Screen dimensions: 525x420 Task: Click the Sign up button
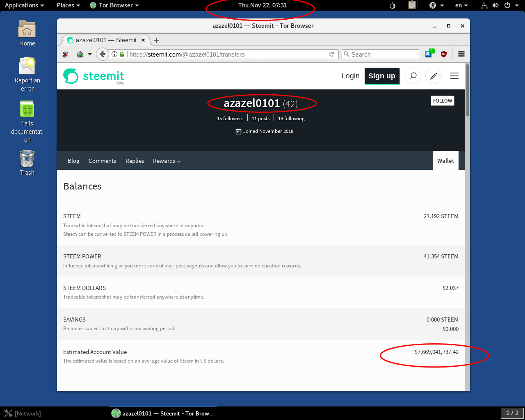tap(382, 76)
